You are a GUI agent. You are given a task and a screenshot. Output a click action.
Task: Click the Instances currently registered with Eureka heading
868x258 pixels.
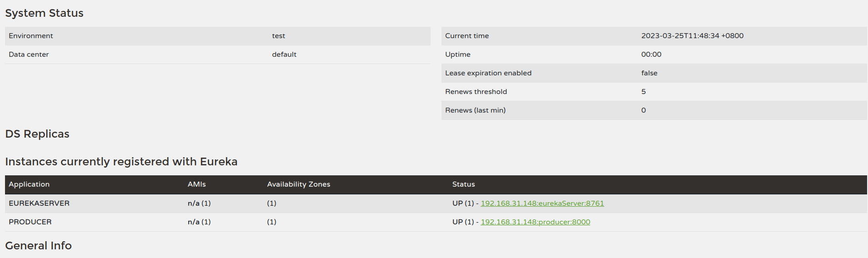point(121,162)
